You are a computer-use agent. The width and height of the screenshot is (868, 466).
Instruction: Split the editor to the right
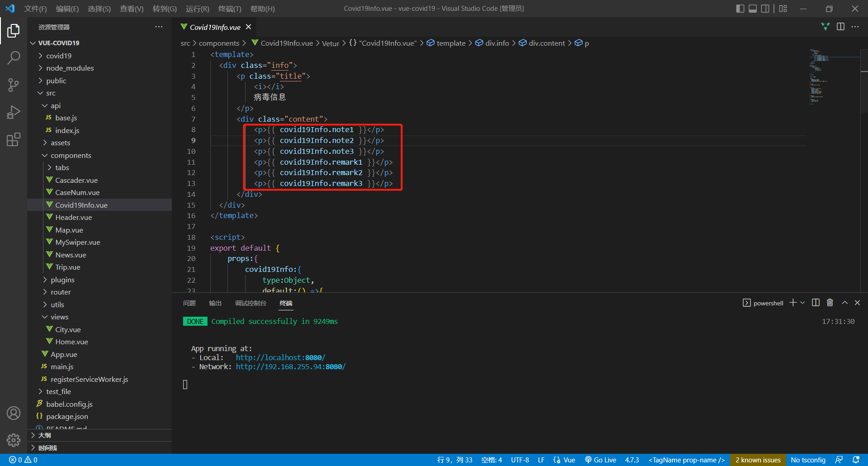tap(840, 27)
